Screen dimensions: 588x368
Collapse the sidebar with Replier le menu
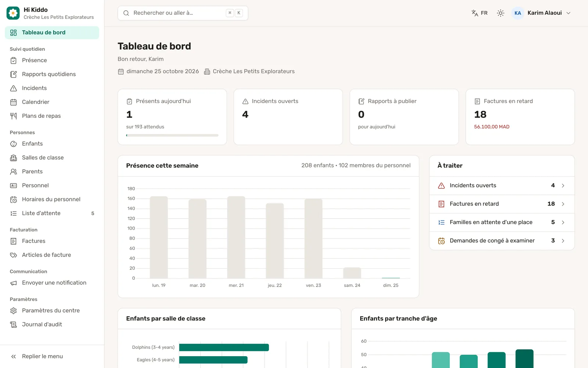click(52, 356)
